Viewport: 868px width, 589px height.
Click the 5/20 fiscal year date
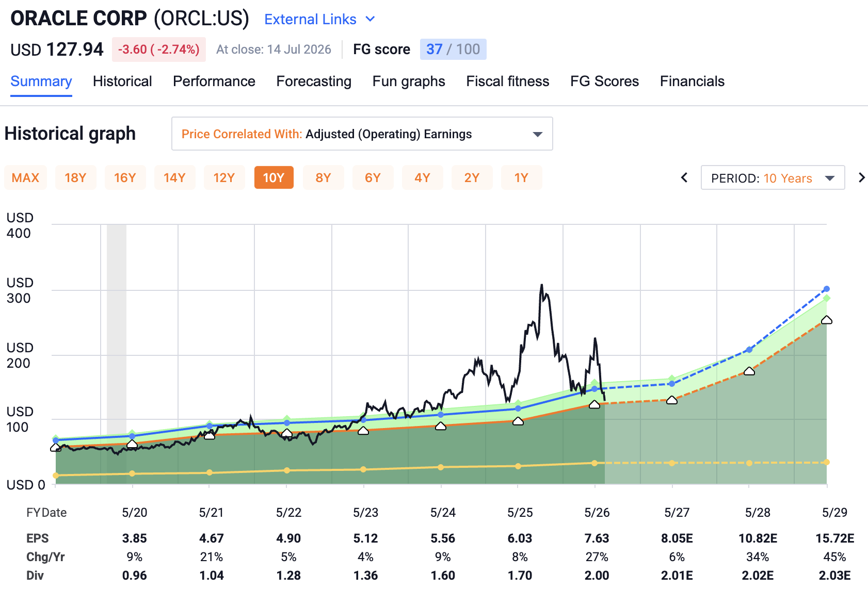(x=135, y=513)
